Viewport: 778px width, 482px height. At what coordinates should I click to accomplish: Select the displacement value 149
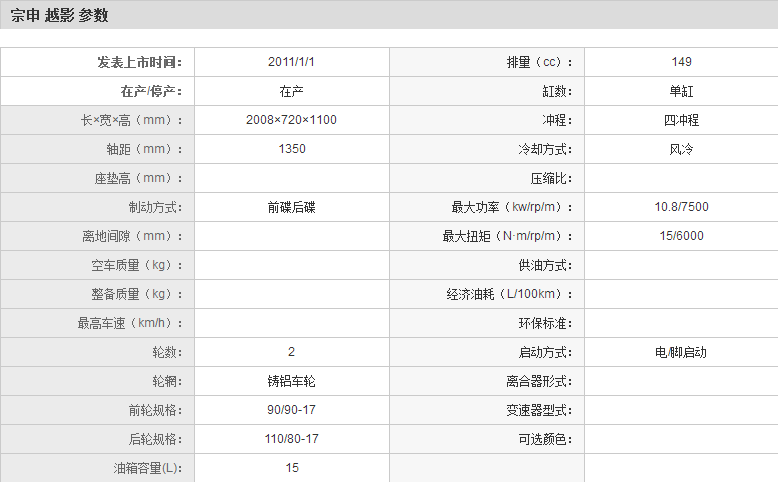681,62
